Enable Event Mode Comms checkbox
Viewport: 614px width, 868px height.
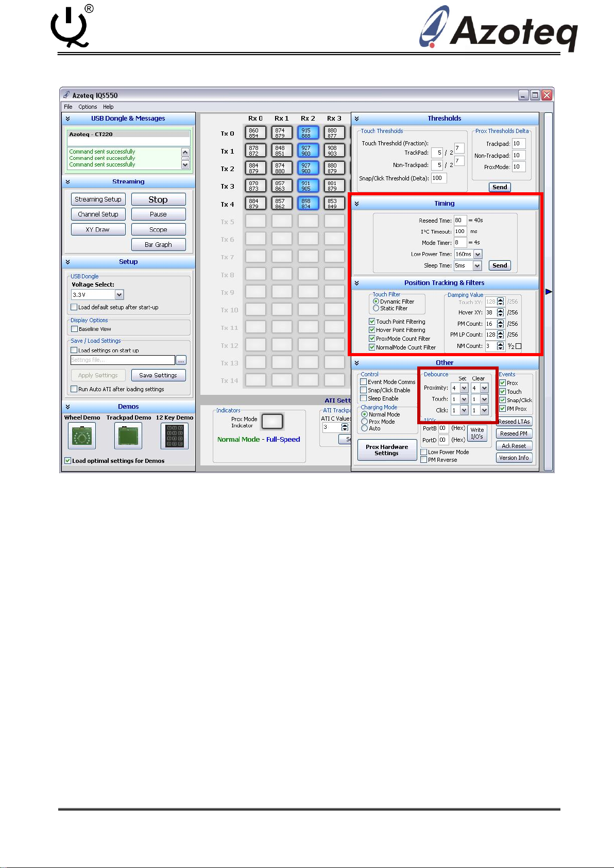tap(364, 382)
